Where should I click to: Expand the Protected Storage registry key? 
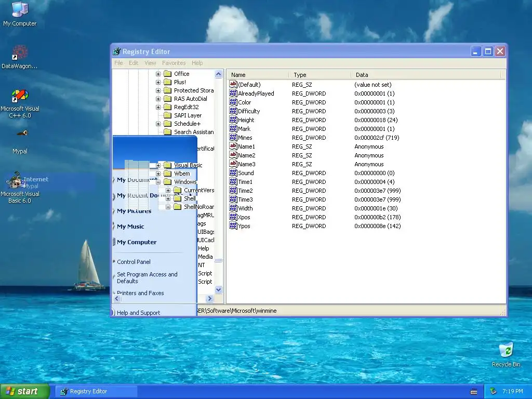[x=158, y=90]
